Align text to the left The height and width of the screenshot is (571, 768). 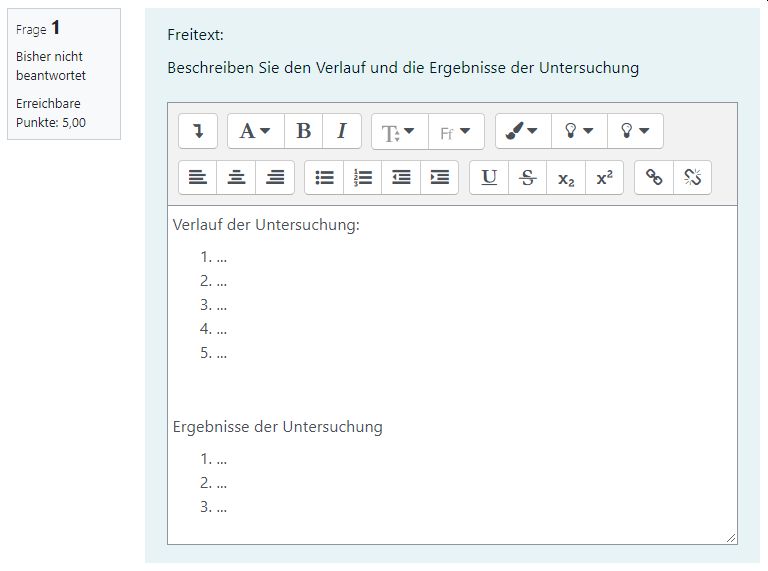point(197,177)
